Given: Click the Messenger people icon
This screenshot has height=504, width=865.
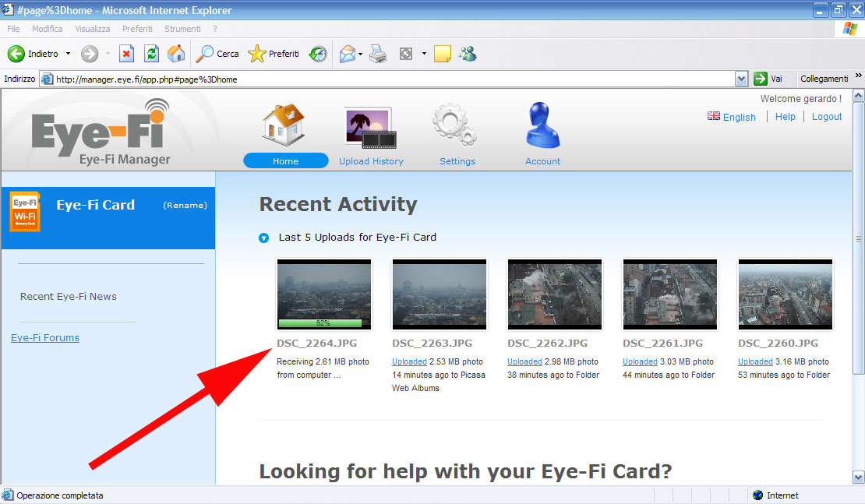Looking at the screenshot, I should point(468,54).
